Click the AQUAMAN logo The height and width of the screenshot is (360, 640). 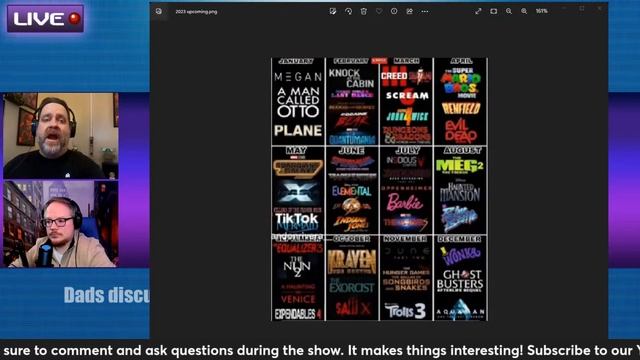point(460,311)
